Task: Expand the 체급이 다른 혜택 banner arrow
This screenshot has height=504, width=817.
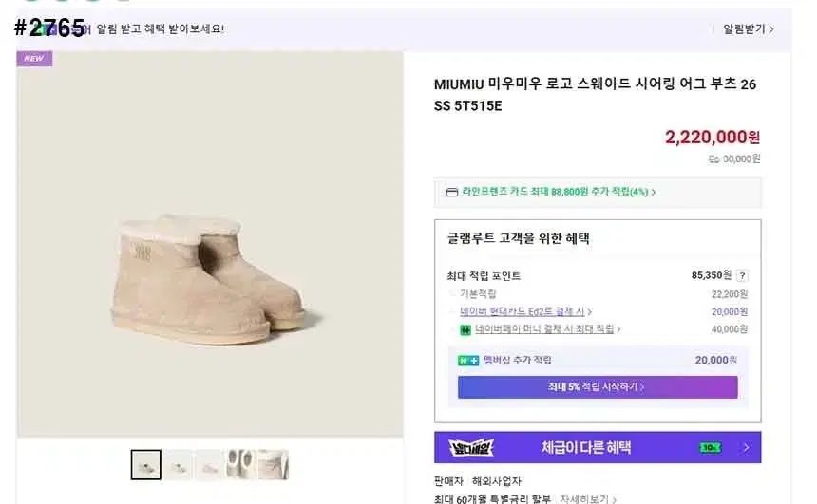Action: point(746,447)
